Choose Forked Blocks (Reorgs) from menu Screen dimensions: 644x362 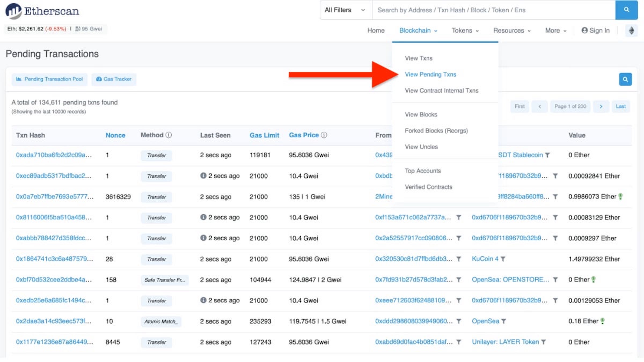pyautogui.click(x=436, y=131)
